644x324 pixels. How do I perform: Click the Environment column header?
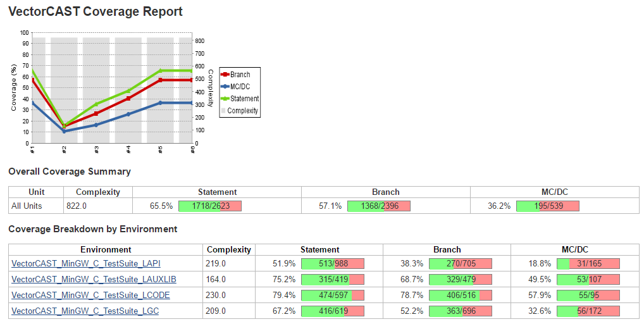point(106,250)
